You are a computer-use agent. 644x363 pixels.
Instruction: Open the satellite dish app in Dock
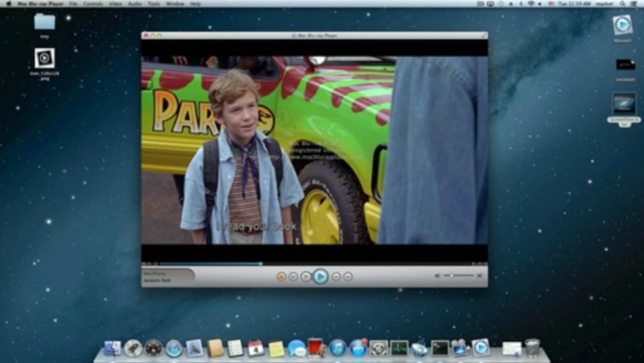[x=419, y=347]
